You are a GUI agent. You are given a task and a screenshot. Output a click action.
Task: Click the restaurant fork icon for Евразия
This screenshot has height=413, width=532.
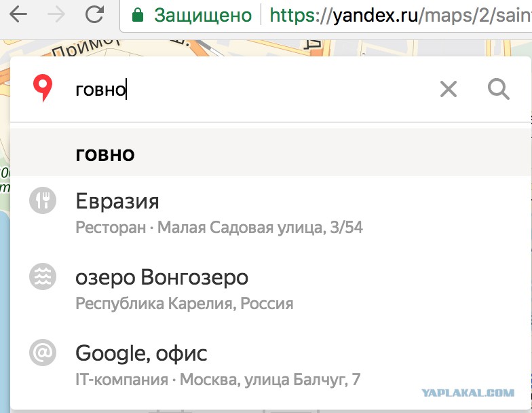(x=43, y=200)
